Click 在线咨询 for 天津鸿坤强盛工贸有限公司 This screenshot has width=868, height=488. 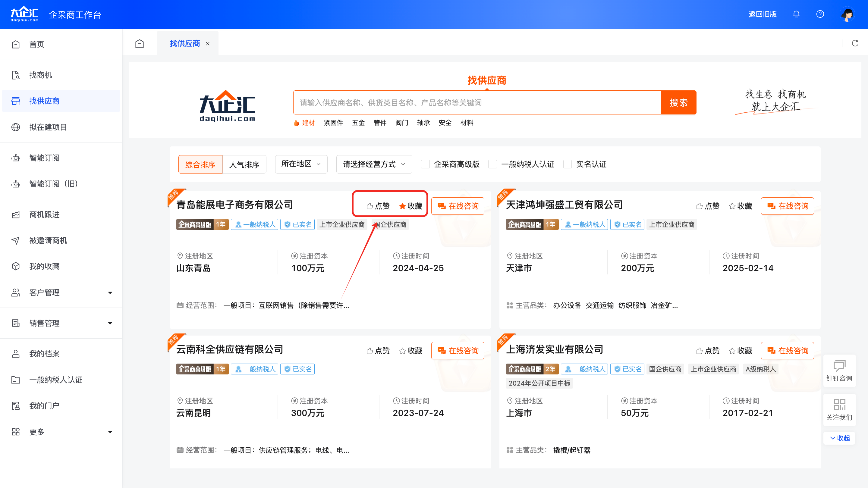pos(788,206)
